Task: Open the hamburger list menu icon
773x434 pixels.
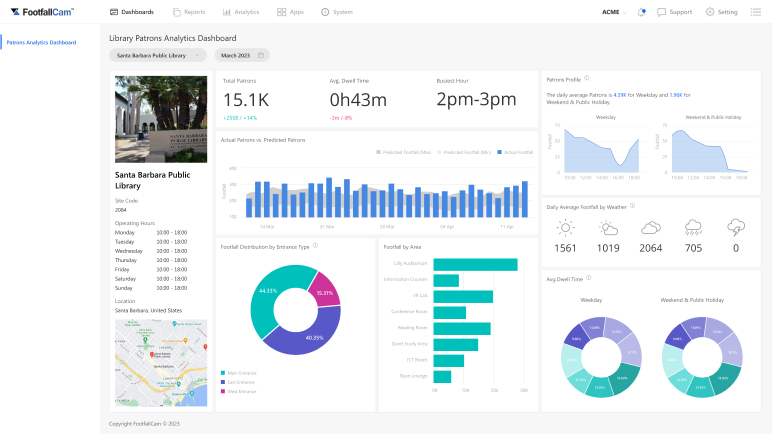Action: [x=755, y=12]
